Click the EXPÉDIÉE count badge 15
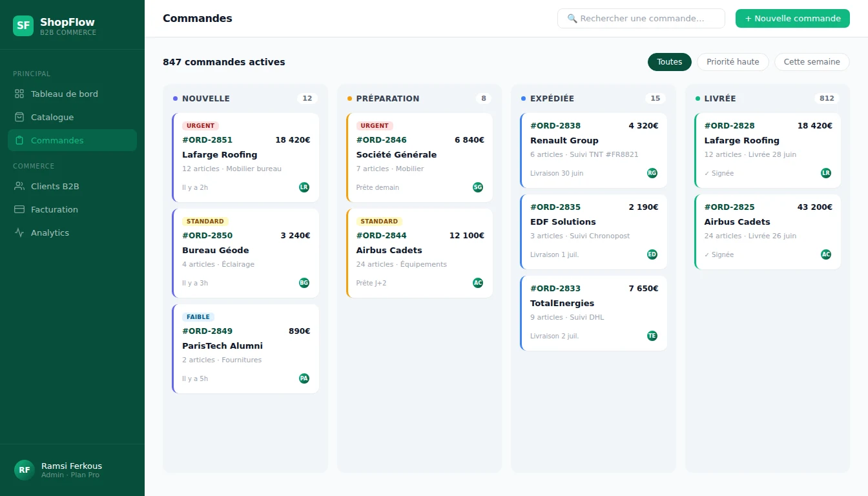Image resolution: width=868 pixels, height=496 pixels. coord(656,99)
